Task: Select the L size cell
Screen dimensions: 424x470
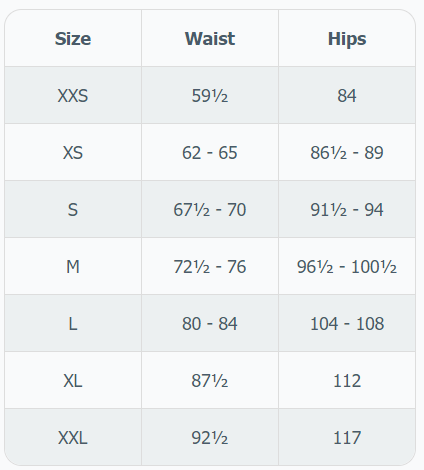Action: (73, 324)
